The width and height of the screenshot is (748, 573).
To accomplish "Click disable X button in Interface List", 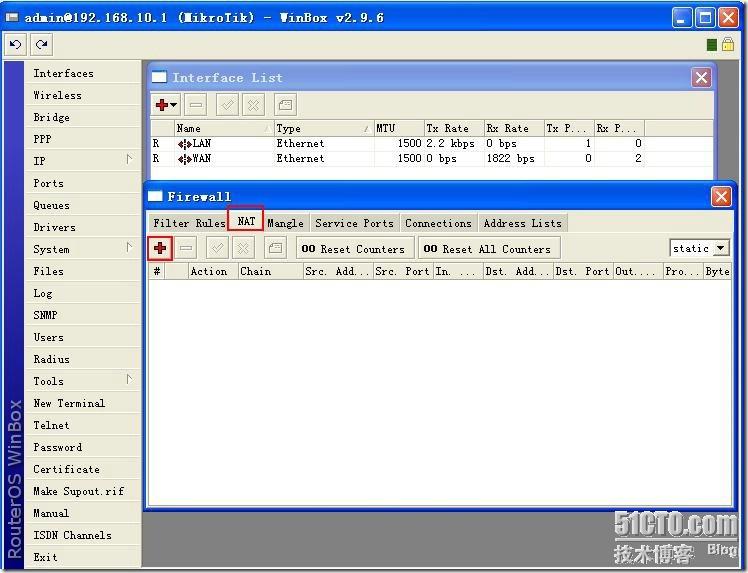I will pos(253,104).
